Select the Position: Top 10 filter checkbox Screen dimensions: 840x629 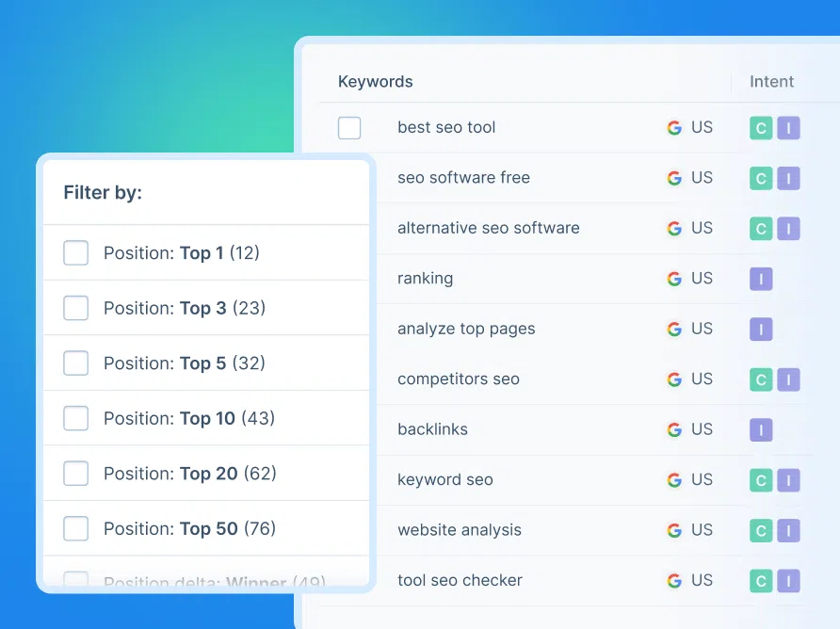click(x=76, y=418)
